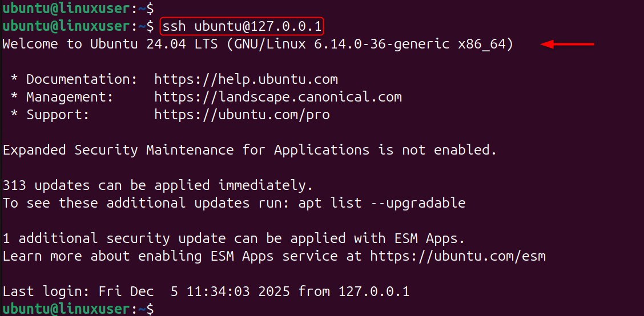Open the ubuntu.com/esm link
Viewport: 644px width, 316px height.
click(458, 256)
